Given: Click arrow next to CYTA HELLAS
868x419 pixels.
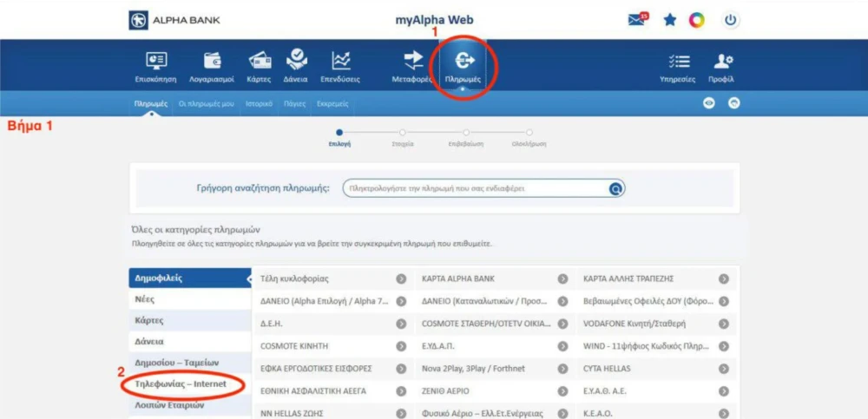Looking at the screenshot, I should [x=724, y=368].
